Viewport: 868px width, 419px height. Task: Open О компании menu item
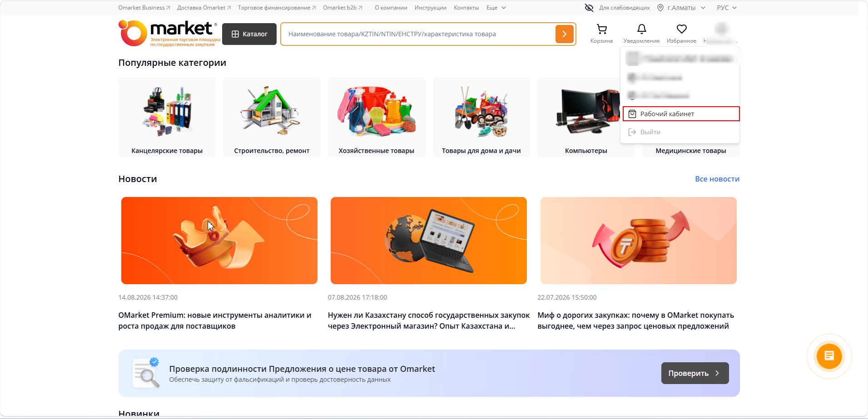click(391, 8)
